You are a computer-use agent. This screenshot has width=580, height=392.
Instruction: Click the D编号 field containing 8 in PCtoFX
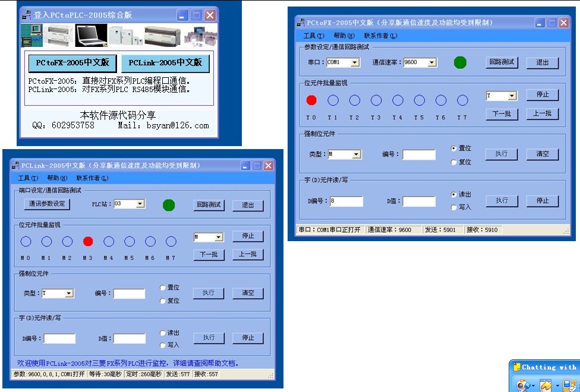[346, 201]
